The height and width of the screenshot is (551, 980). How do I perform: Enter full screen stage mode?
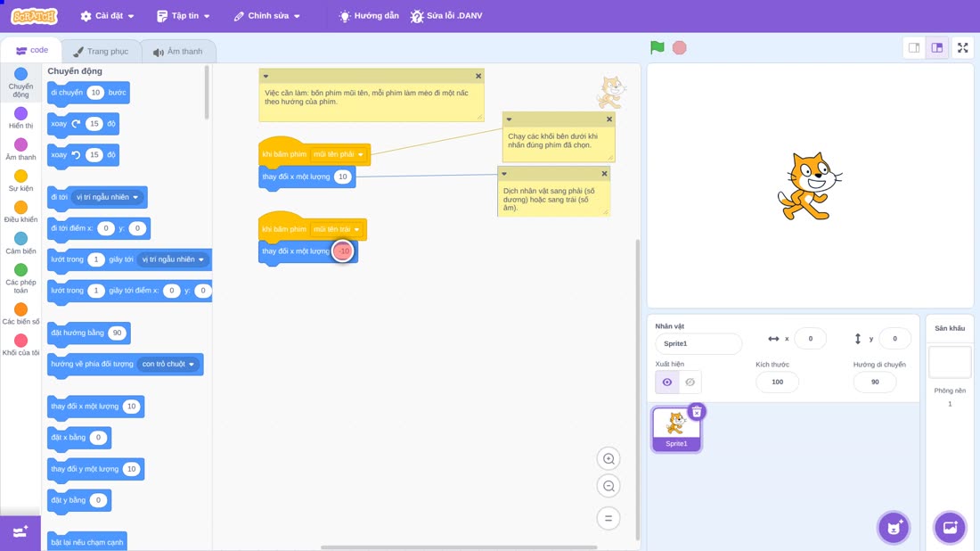pos(962,47)
